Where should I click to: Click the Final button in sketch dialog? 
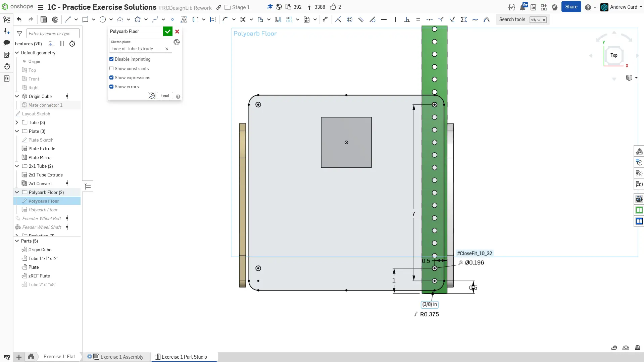point(165,96)
